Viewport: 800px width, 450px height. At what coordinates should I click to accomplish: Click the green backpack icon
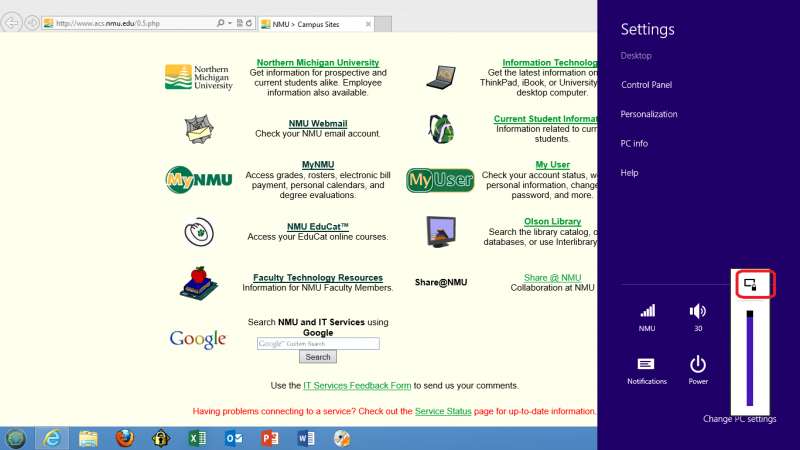(441, 129)
